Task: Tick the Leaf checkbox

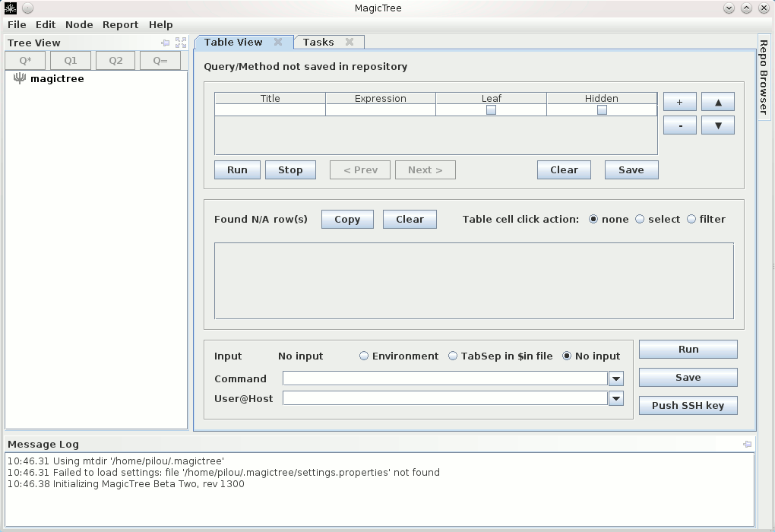Action: [491, 109]
